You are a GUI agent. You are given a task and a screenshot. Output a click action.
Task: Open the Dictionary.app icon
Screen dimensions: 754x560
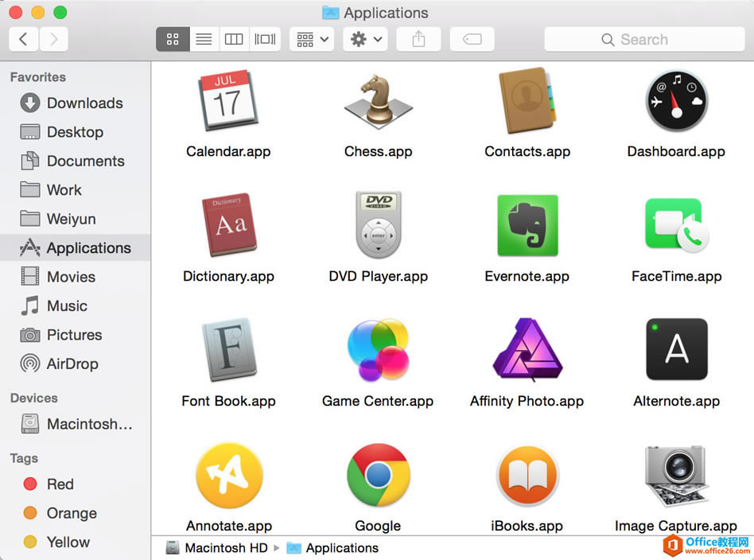(228, 225)
